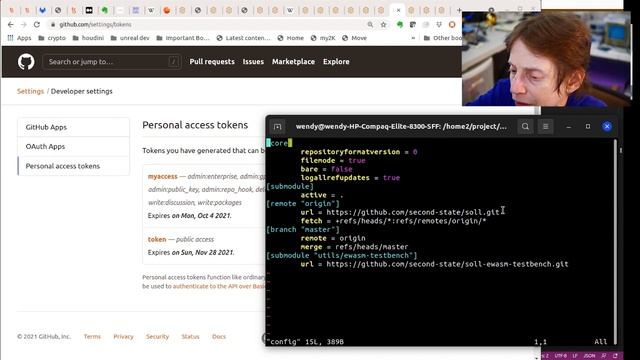This screenshot has width=640, height=360.
Task: Select OAuth Apps in sidebar
Action: [73, 146]
